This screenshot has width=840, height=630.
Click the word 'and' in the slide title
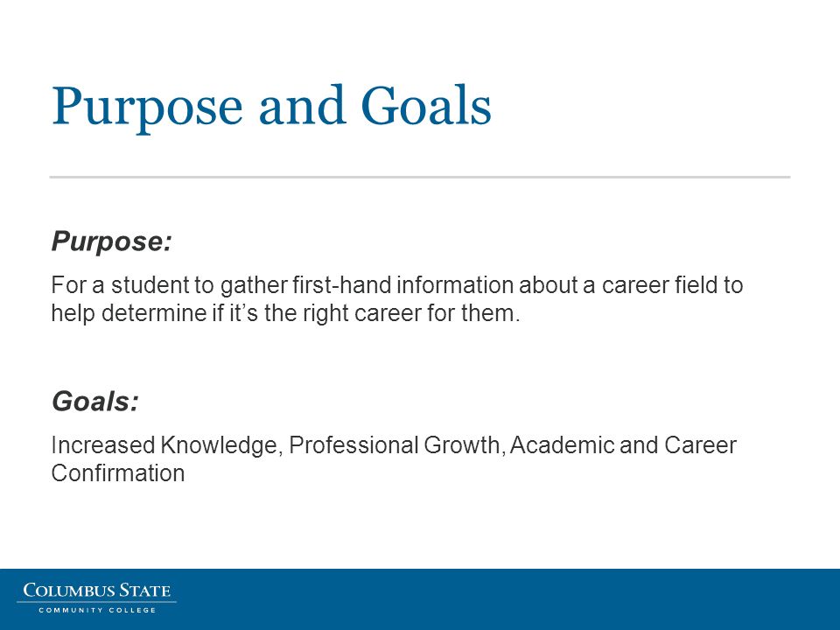(x=302, y=105)
